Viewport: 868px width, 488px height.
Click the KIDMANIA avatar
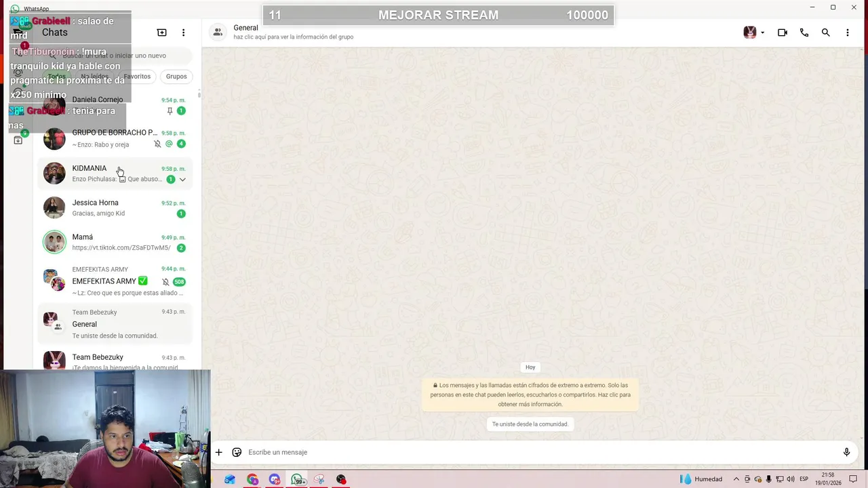coord(54,174)
